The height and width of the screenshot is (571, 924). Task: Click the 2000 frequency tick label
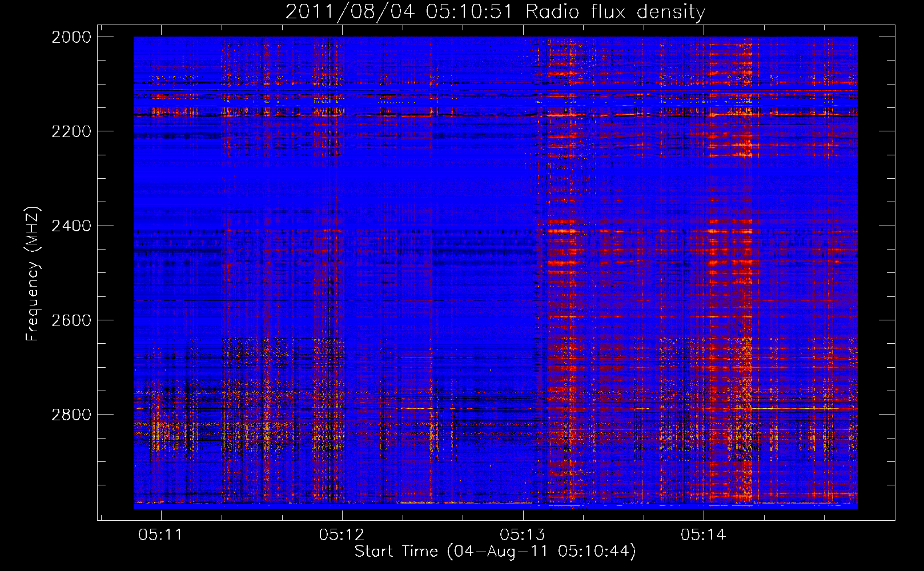(71, 37)
